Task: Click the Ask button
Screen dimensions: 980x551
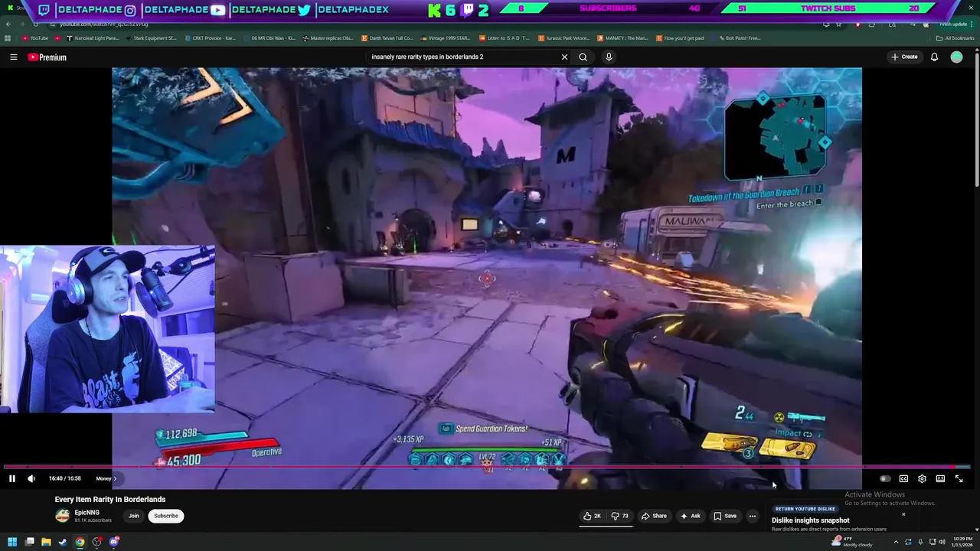Action: pos(690,516)
